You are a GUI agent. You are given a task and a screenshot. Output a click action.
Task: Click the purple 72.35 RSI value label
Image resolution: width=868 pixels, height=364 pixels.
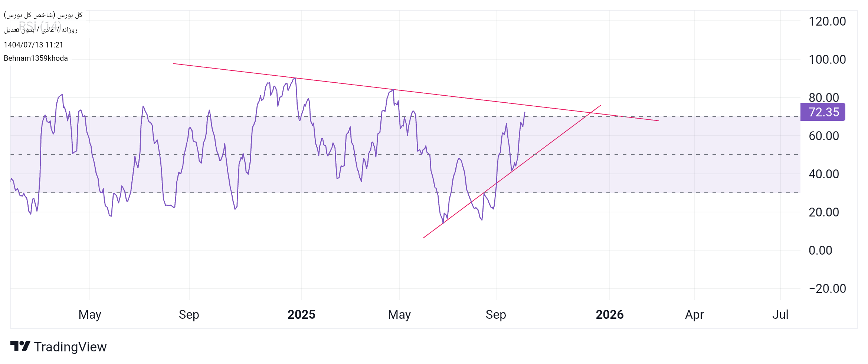click(x=823, y=112)
